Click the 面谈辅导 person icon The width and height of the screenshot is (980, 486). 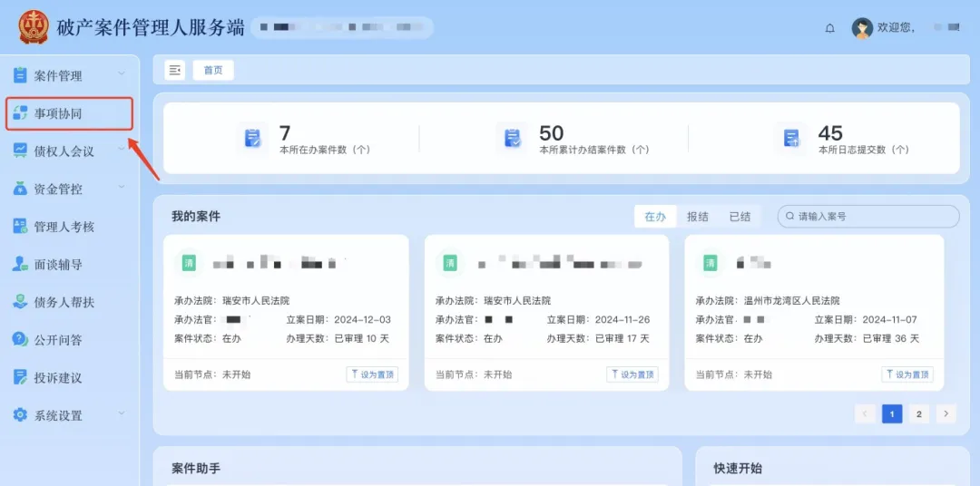(21, 264)
